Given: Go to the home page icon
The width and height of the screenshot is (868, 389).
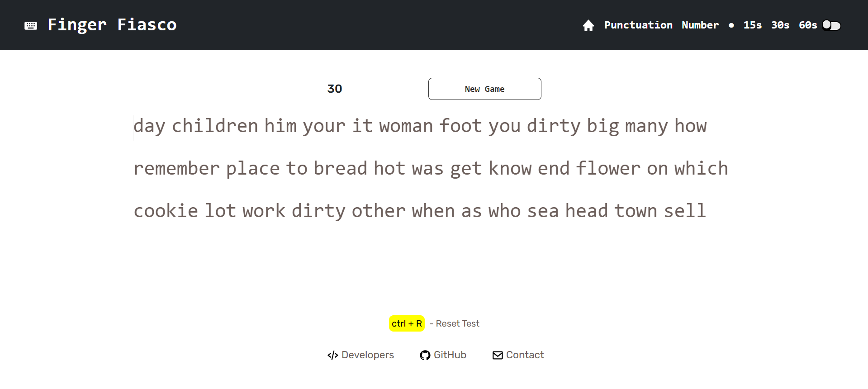Looking at the screenshot, I should tap(588, 25).
